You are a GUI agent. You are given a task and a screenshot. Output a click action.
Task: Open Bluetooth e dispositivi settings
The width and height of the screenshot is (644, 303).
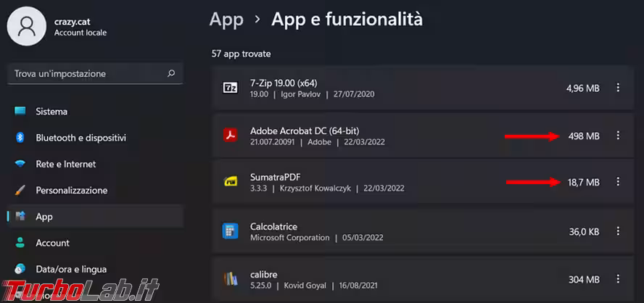pyautogui.click(x=80, y=138)
